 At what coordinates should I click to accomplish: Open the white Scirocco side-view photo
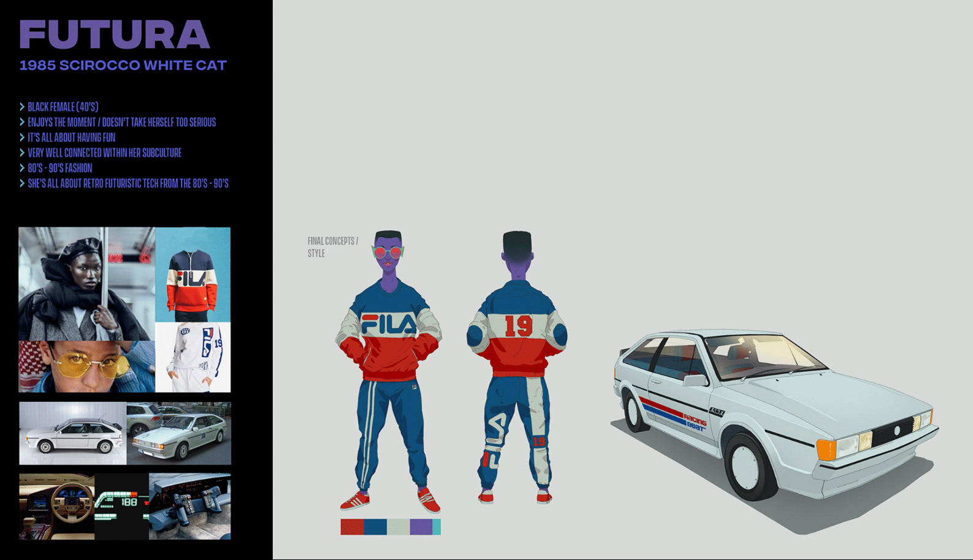pos(73,434)
